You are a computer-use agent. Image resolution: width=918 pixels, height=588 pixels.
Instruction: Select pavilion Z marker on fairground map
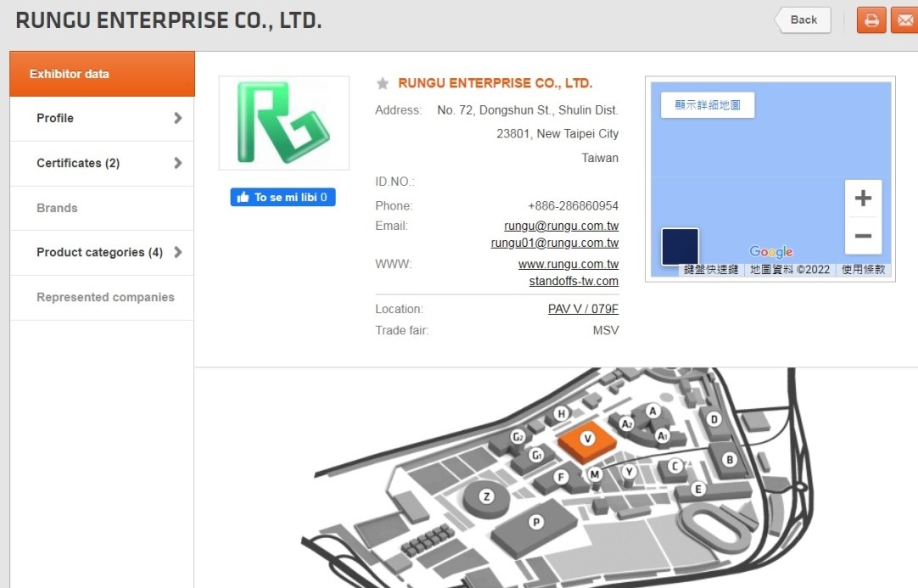click(486, 496)
